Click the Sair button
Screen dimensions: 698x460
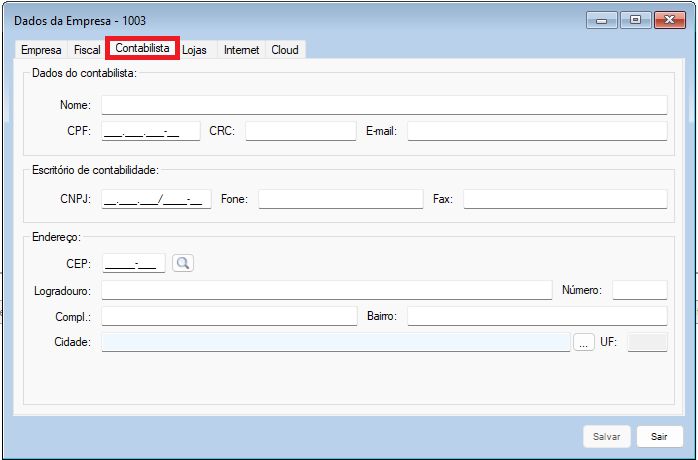tap(659, 437)
